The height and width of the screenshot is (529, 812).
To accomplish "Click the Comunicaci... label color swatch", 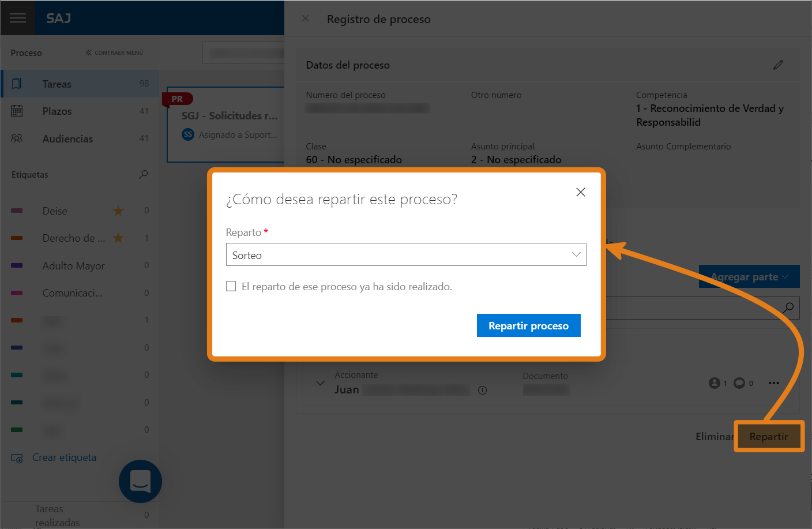I will [x=17, y=292].
